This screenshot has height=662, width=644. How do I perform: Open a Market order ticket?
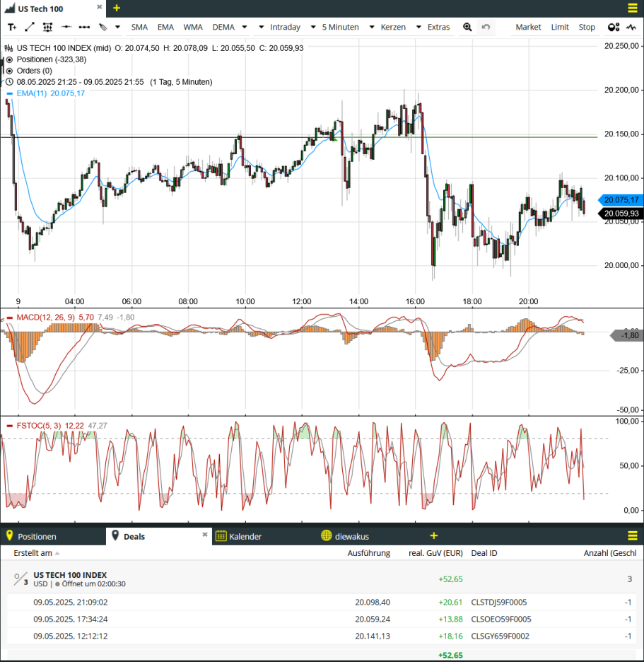click(528, 27)
